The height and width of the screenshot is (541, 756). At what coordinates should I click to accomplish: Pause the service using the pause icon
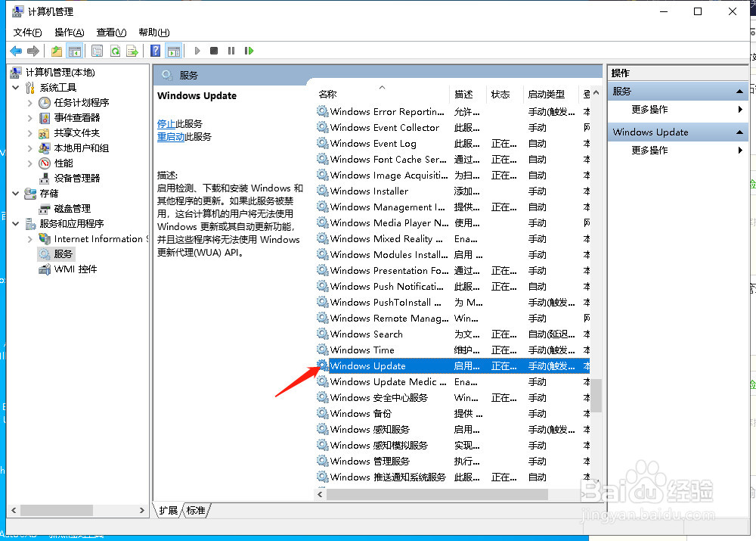tap(231, 51)
